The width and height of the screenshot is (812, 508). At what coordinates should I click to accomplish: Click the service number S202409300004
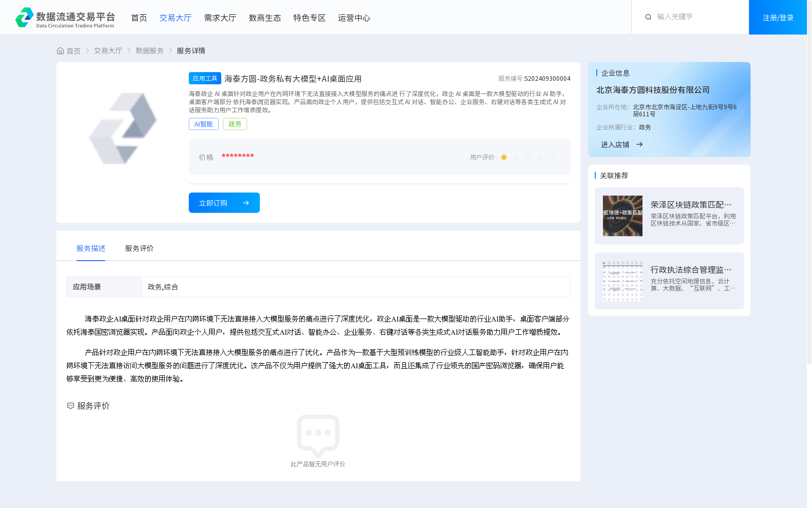point(548,79)
